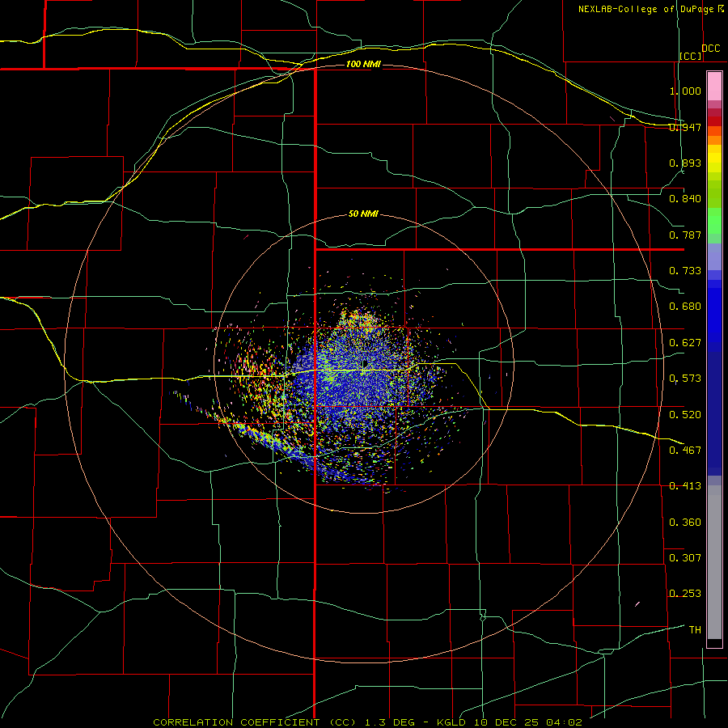Click the NEXLAB-College of DuPage label

click(x=647, y=9)
